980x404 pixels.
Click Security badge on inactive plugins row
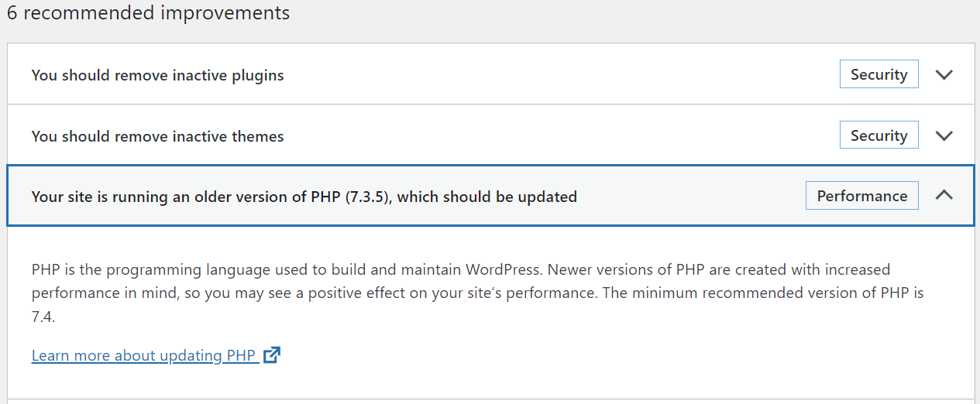point(879,74)
